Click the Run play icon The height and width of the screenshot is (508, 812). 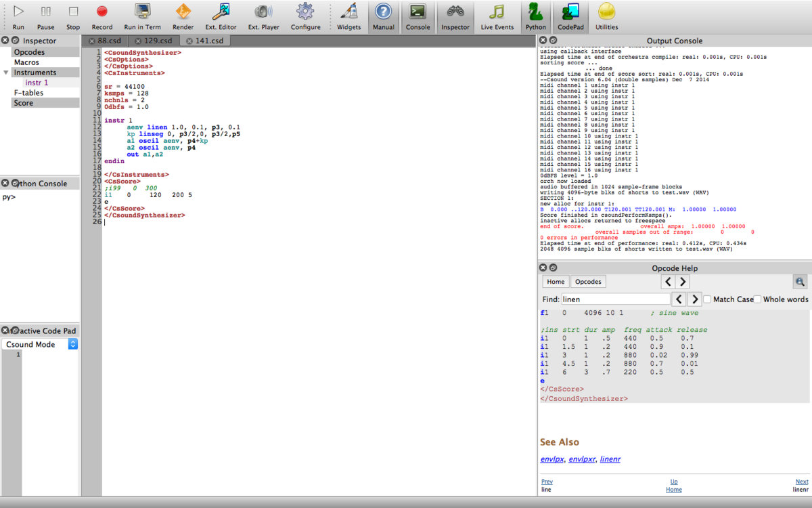point(18,12)
